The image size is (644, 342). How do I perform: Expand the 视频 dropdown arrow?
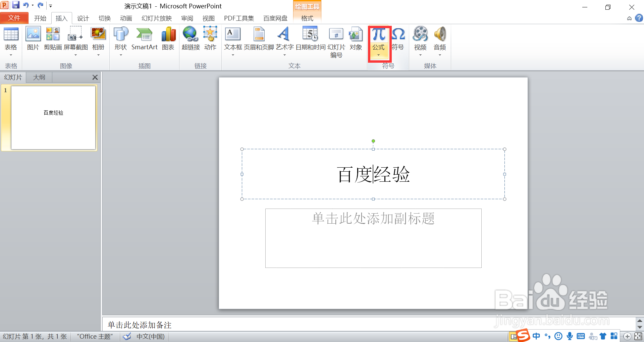click(x=420, y=55)
